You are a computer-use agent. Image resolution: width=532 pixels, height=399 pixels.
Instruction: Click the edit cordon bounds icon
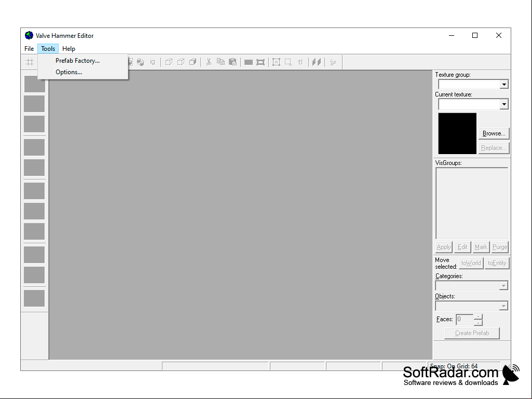coord(260,62)
